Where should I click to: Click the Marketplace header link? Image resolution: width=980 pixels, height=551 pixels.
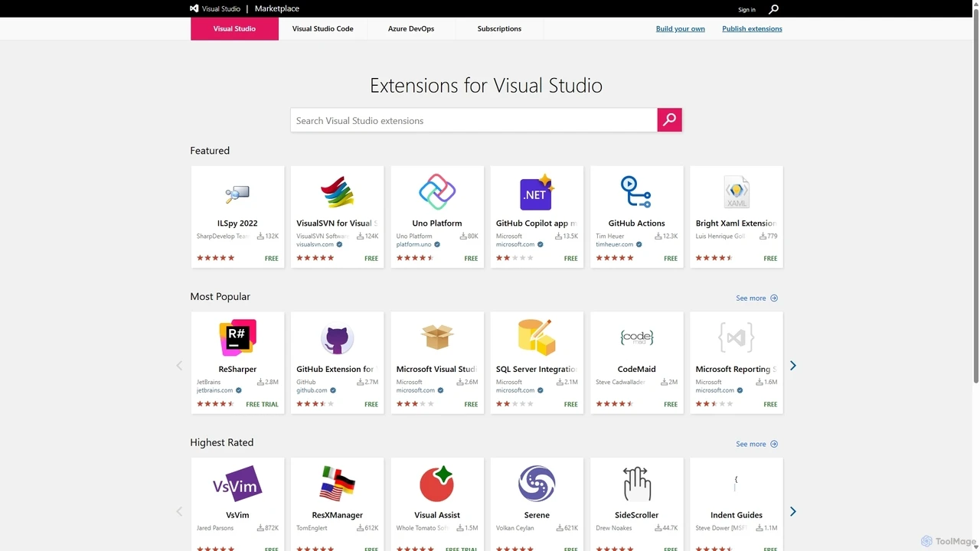277,9
